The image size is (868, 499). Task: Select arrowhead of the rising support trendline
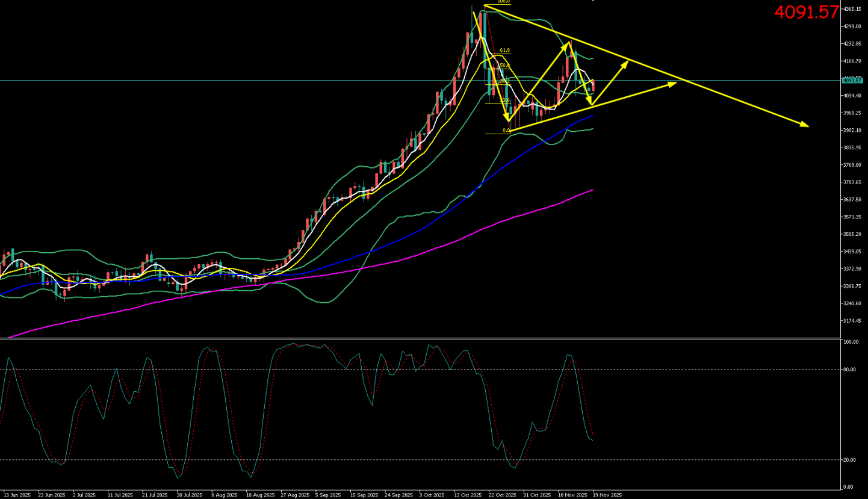[x=674, y=84]
